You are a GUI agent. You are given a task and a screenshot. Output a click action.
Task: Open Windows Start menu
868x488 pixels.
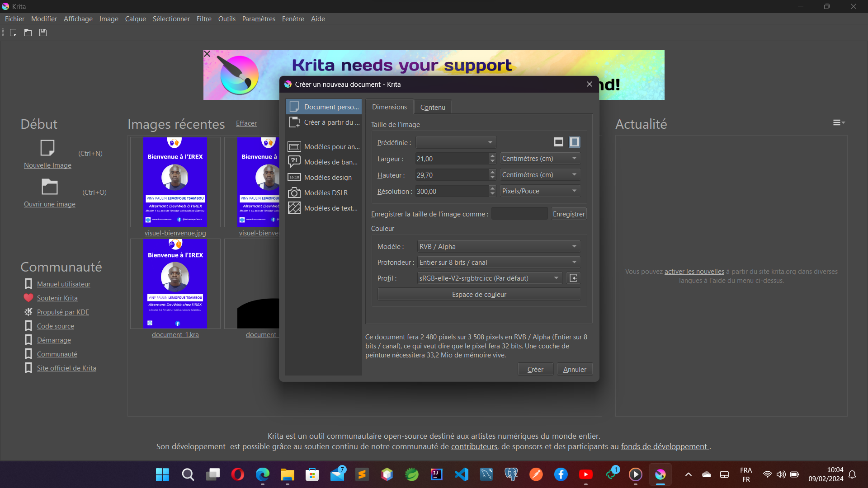pyautogui.click(x=162, y=474)
